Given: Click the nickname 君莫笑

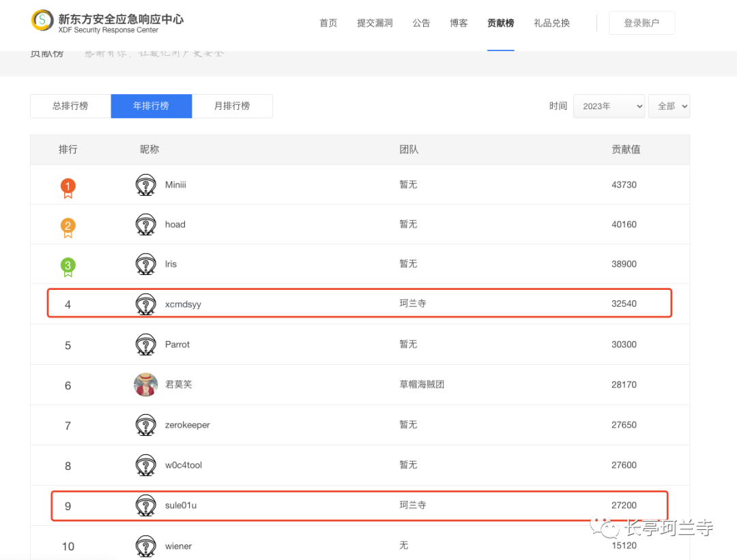Looking at the screenshot, I should click(x=179, y=384).
